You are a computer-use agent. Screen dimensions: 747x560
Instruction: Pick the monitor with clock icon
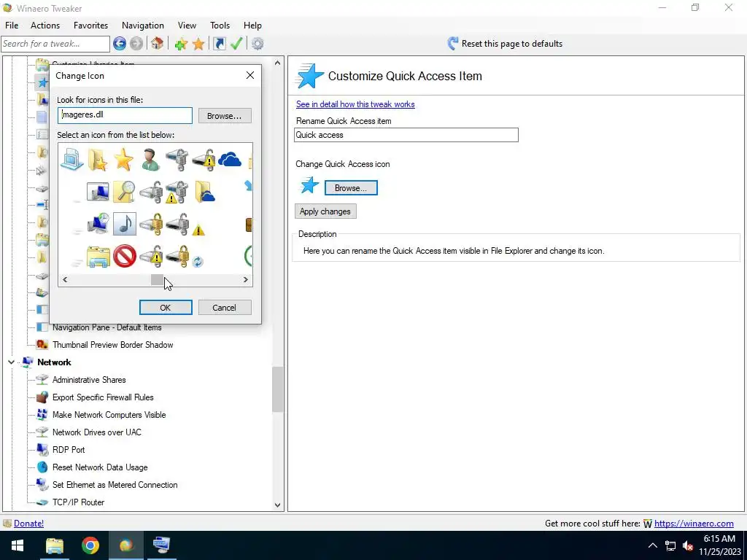pos(98,224)
